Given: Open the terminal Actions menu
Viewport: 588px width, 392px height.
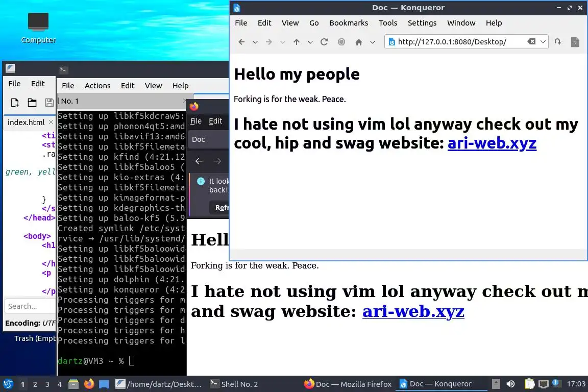Looking at the screenshot, I should (97, 86).
